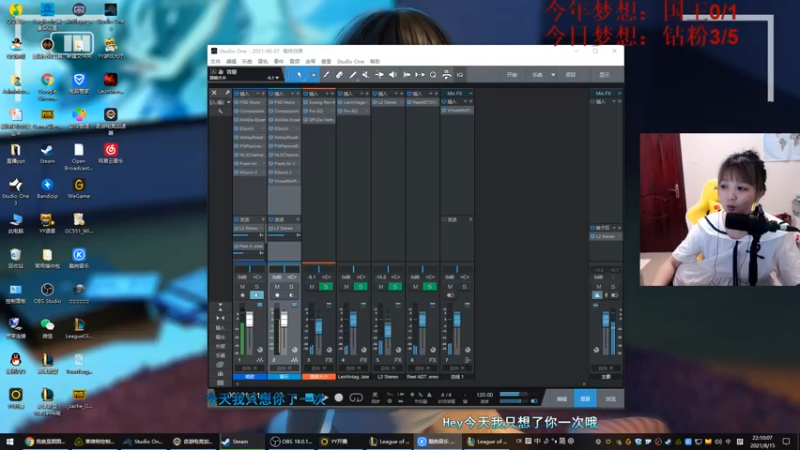Select the Range tool next to Arrow tool

click(313, 74)
